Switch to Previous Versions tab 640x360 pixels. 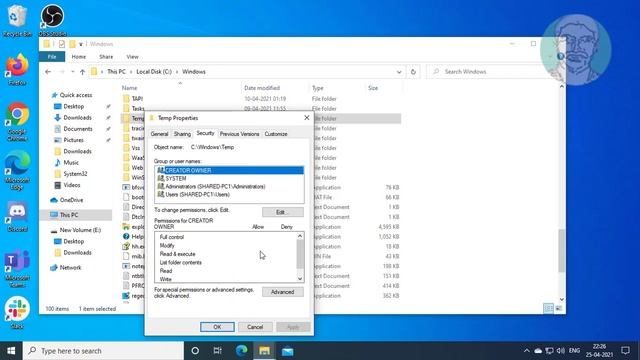point(239,134)
